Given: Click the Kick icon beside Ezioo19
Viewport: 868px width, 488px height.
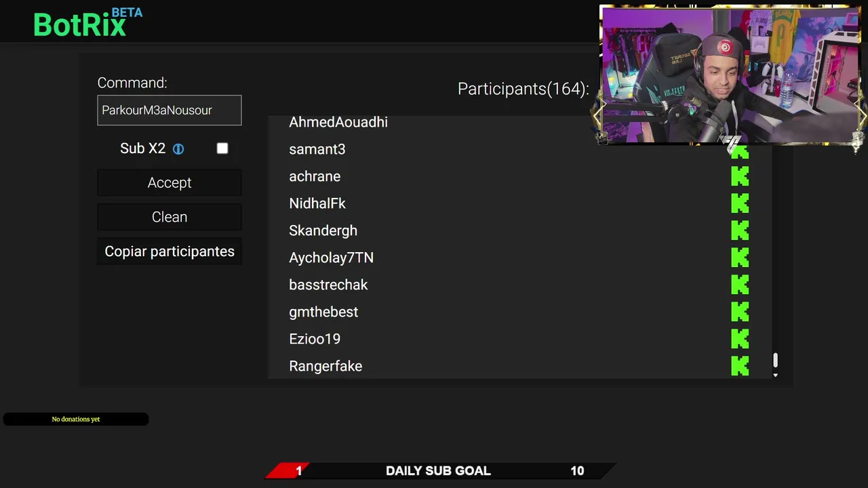Looking at the screenshot, I should tap(740, 339).
